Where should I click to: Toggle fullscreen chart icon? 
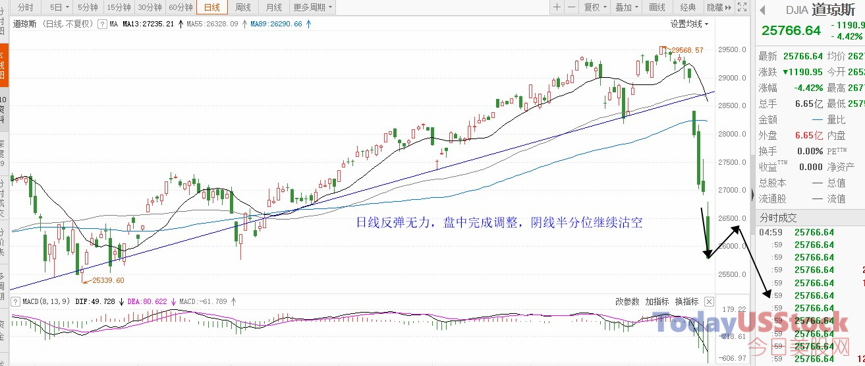(x=742, y=7)
